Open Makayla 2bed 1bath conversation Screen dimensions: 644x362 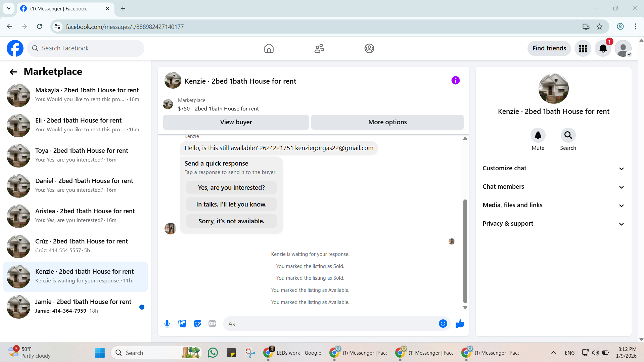[76, 95]
